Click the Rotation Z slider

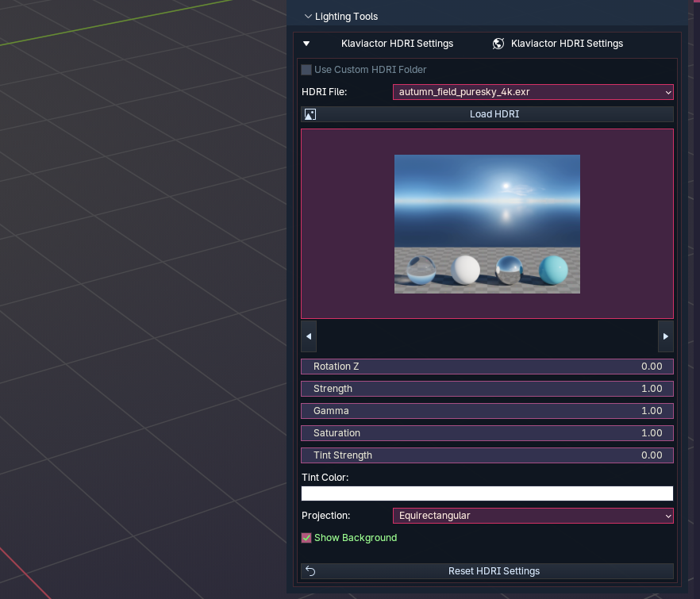487,367
